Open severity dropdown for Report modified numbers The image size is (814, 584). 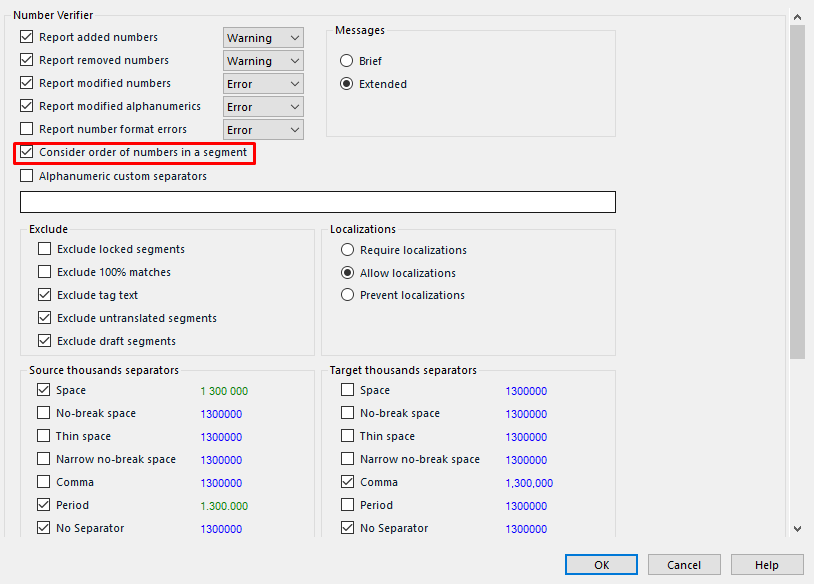tap(263, 84)
